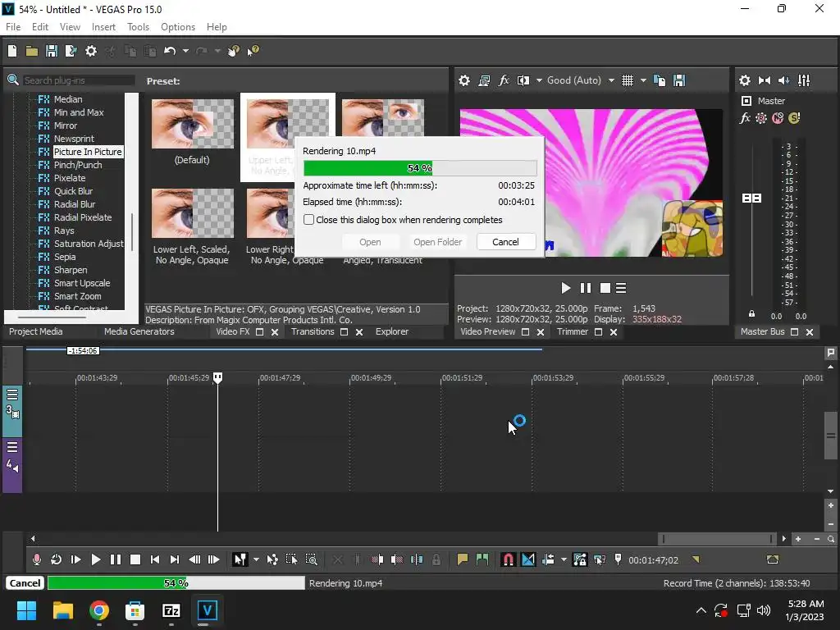840x630 pixels.
Task: Save the project using the floppy disk icon
Action: coord(52,51)
